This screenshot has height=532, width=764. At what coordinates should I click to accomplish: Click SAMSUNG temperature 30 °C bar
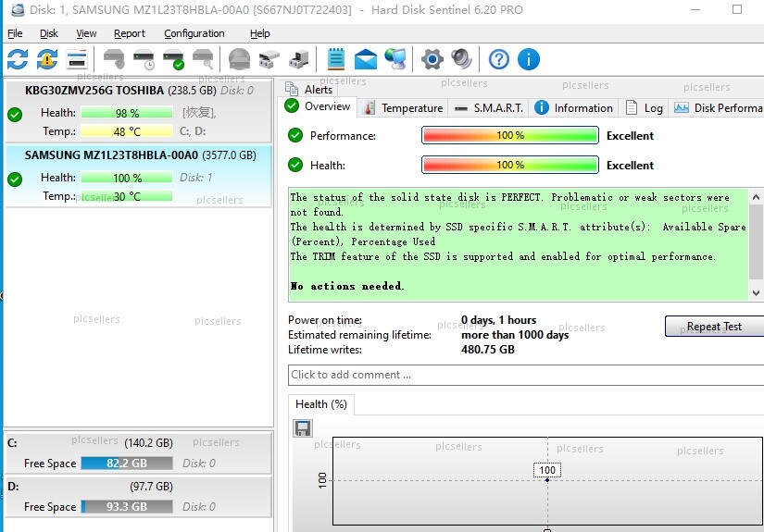click(x=127, y=196)
